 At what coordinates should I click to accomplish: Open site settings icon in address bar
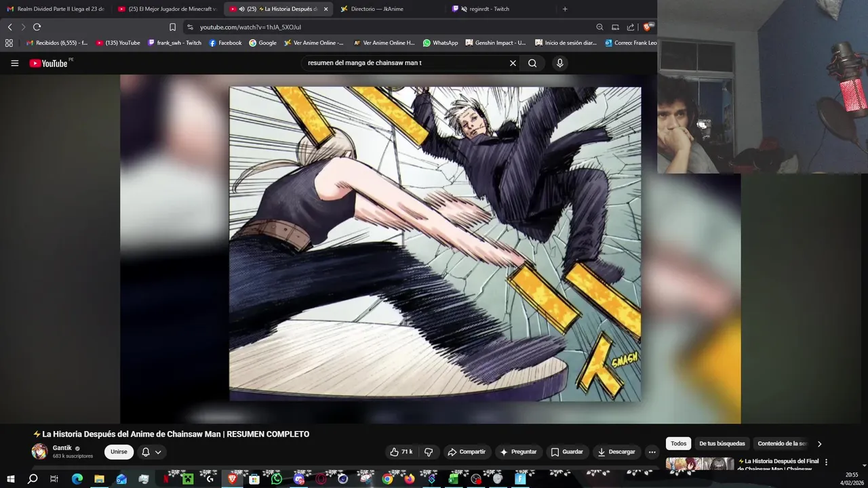190,27
